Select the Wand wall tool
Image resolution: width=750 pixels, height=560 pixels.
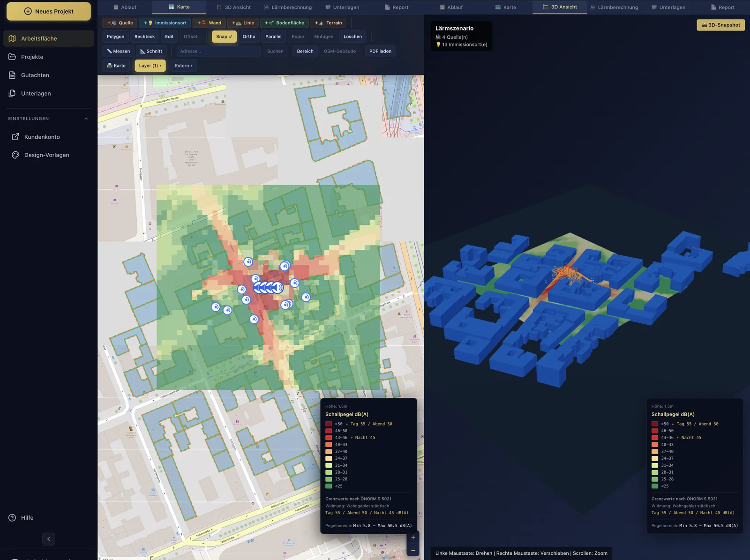pos(209,22)
